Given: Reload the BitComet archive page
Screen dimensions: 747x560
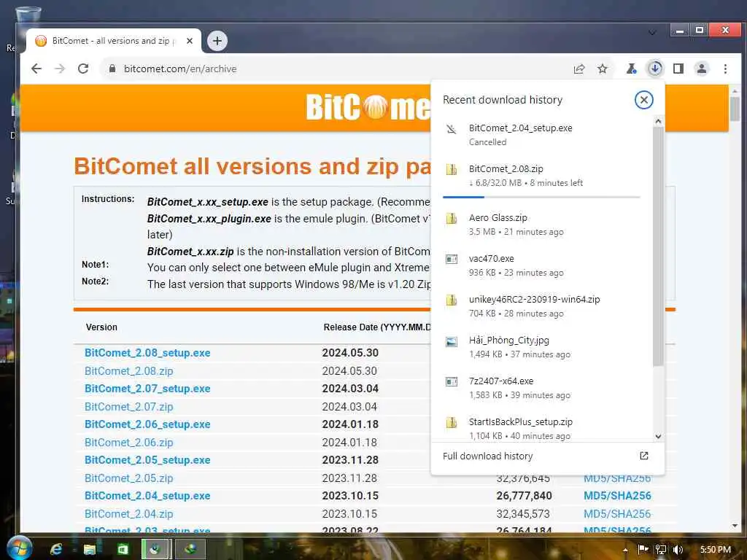Looking at the screenshot, I should coord(83,69).
